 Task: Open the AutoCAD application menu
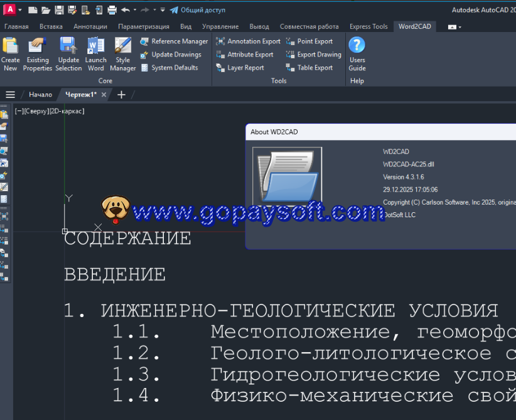[10, 9]
